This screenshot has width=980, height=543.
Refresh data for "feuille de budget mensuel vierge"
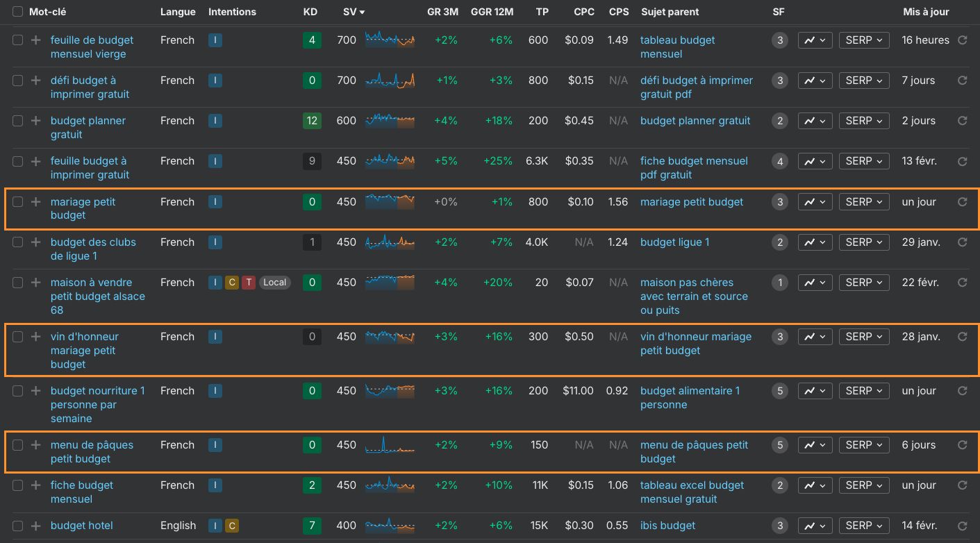click(963, 40)
